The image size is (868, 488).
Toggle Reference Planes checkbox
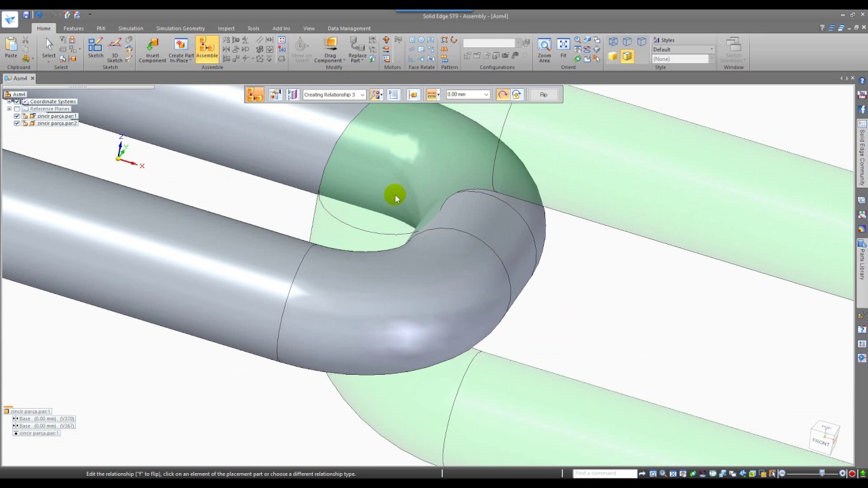(17, 109)
